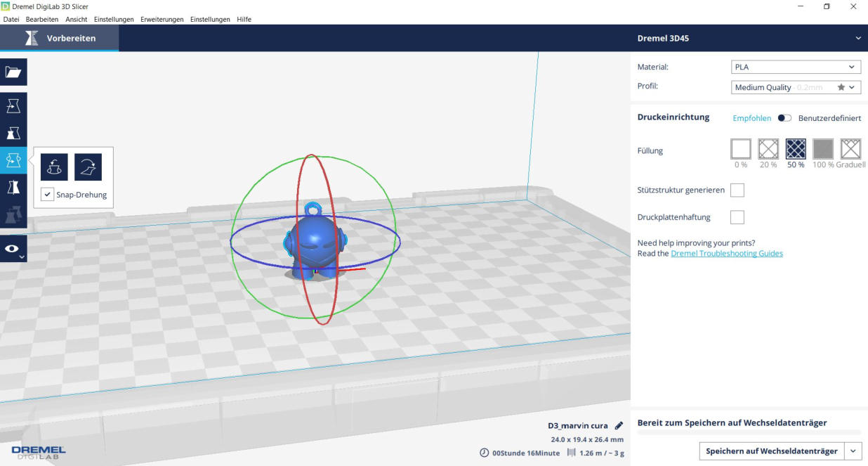Click the star icon in the Profil field

point(841,87)
